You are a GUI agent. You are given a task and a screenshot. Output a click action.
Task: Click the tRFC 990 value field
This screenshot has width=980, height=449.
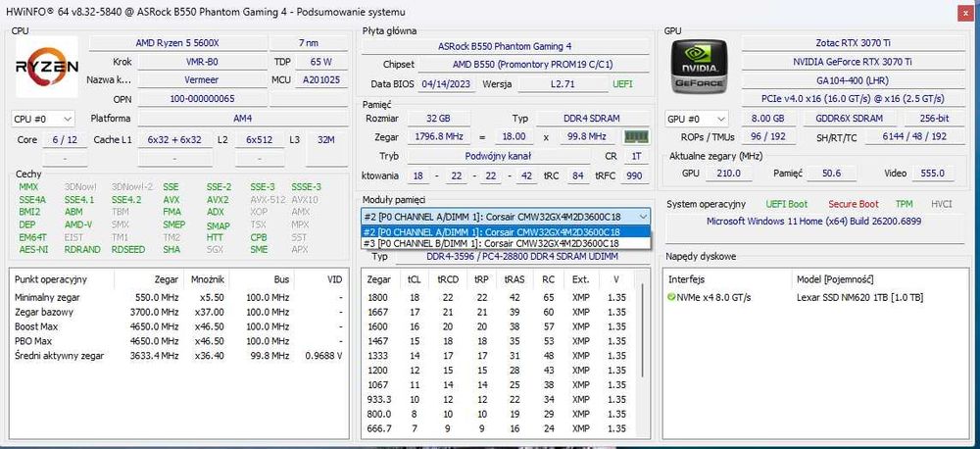634,176
